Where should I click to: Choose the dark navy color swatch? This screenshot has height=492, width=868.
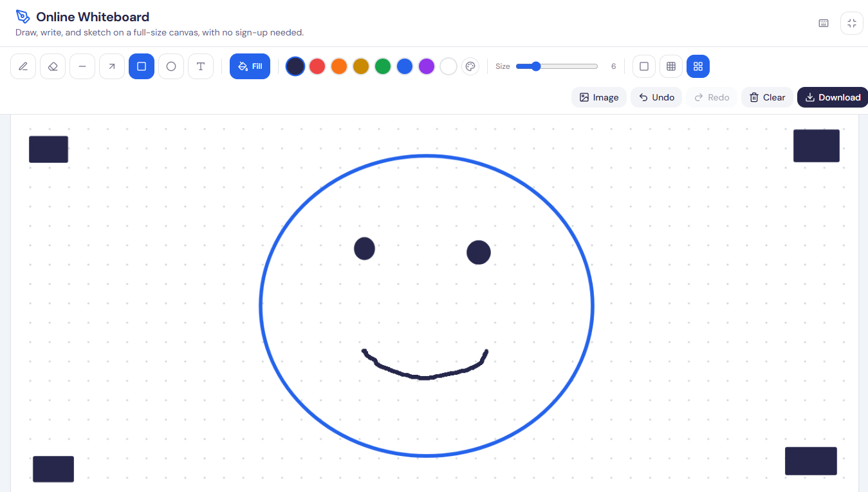coord(295,66)
